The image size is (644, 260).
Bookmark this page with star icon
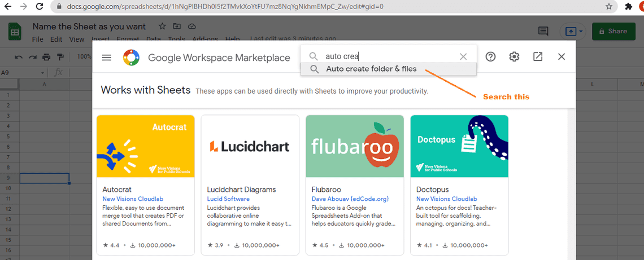point(609,7)
